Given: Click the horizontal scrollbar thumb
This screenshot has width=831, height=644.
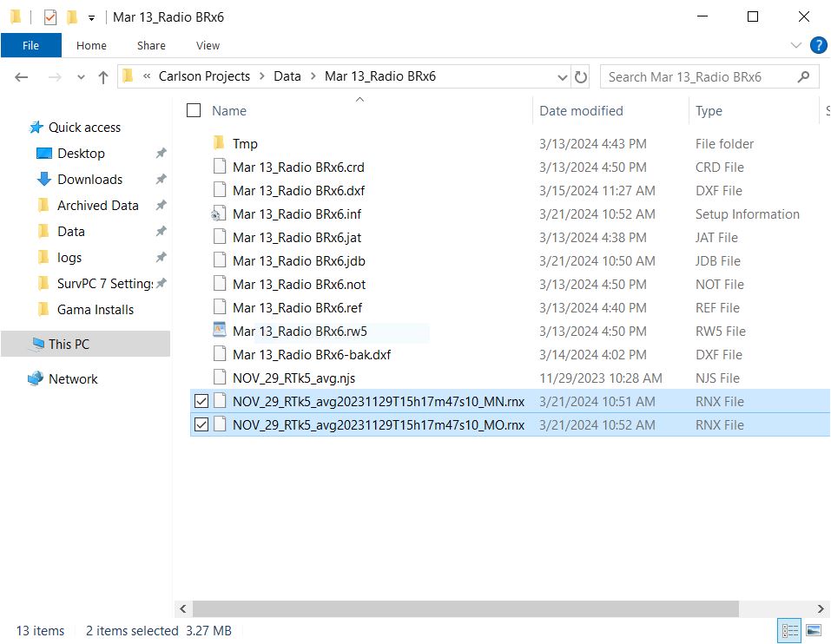Looking at the screenshot, I should tap(465, 608).
